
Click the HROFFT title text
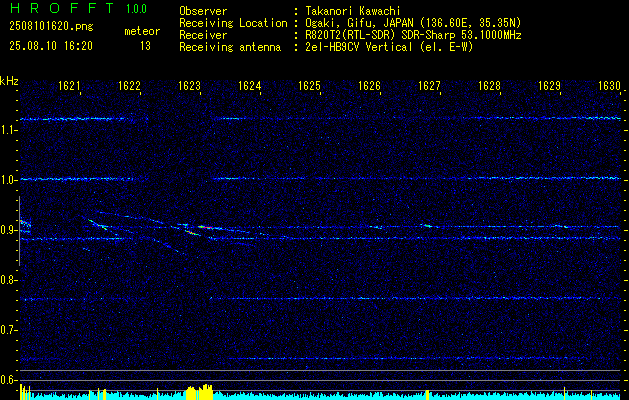pos(62,8)
